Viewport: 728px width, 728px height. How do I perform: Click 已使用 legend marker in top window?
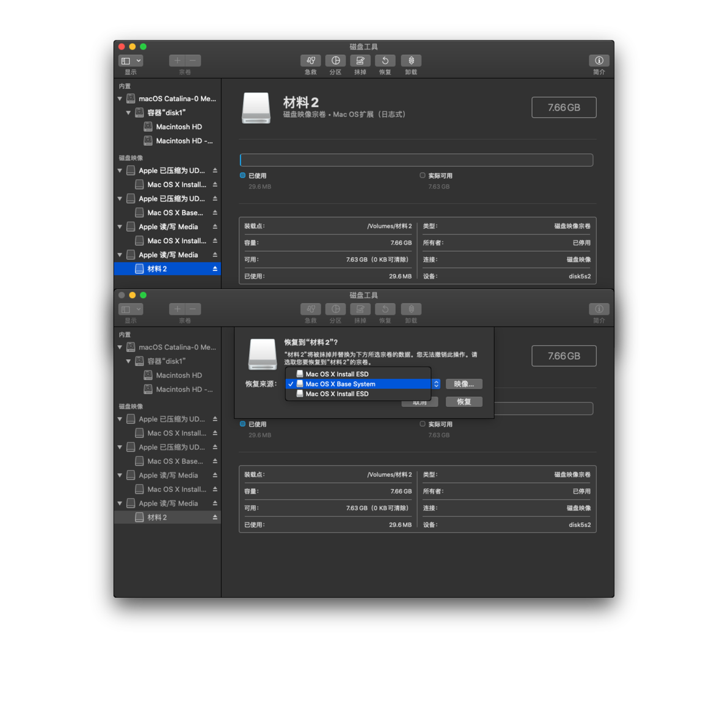pos(242,175)
